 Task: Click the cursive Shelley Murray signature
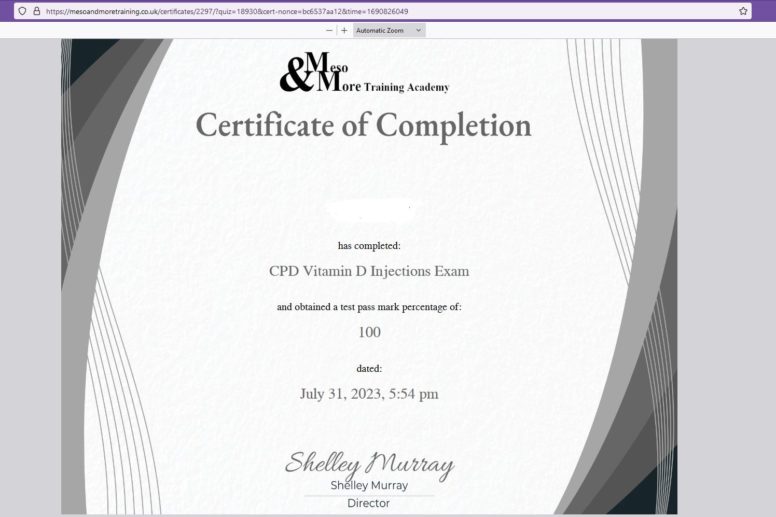coord(369,463)
